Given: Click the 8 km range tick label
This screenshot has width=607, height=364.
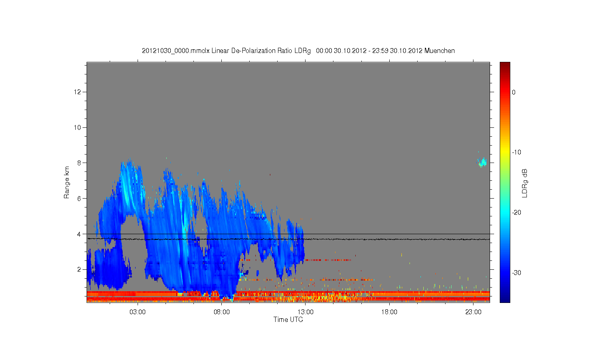Looking at the screenshot, I should [x=79, y=163].
